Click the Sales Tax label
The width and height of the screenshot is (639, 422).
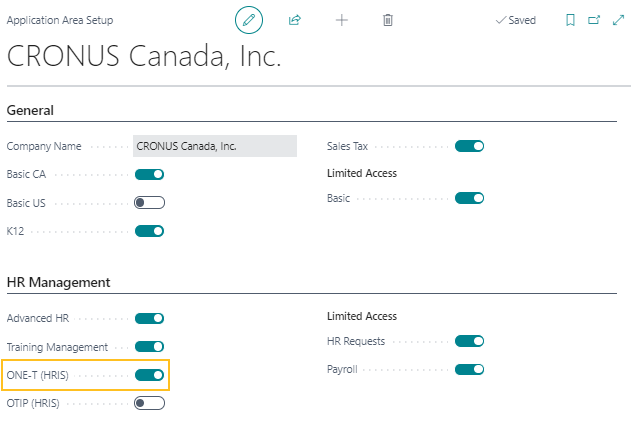click(347, 146)
